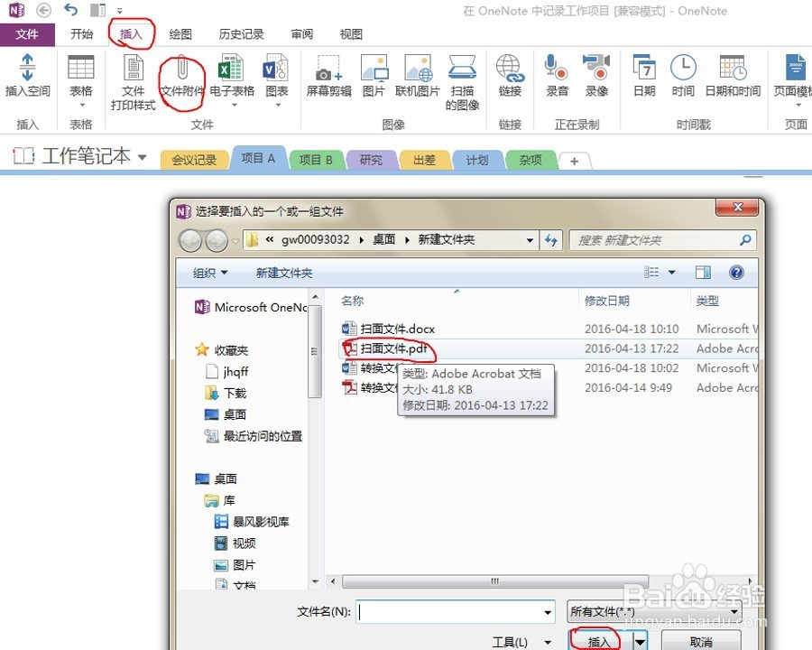Insert a Link with globe icon

[x=510, y=68]
